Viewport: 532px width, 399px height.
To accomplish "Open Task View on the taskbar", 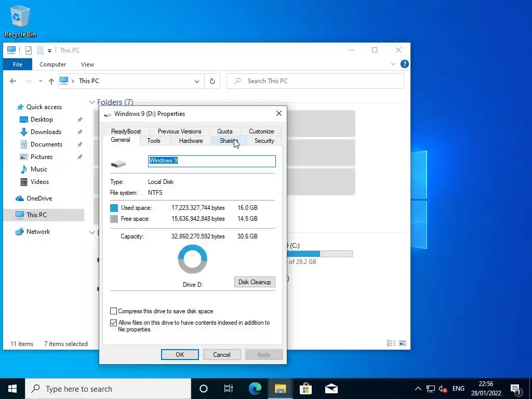I will pos(229,389).
